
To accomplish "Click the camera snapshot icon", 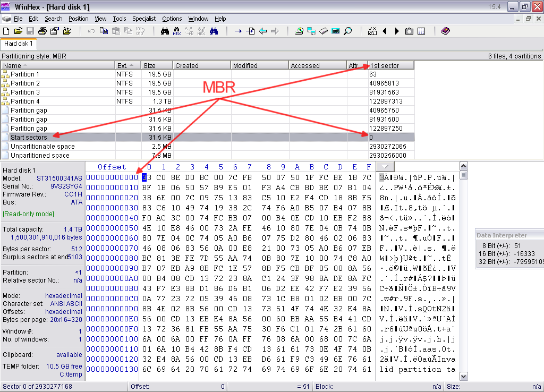I will pyautogui.click(x=410, y=31).
